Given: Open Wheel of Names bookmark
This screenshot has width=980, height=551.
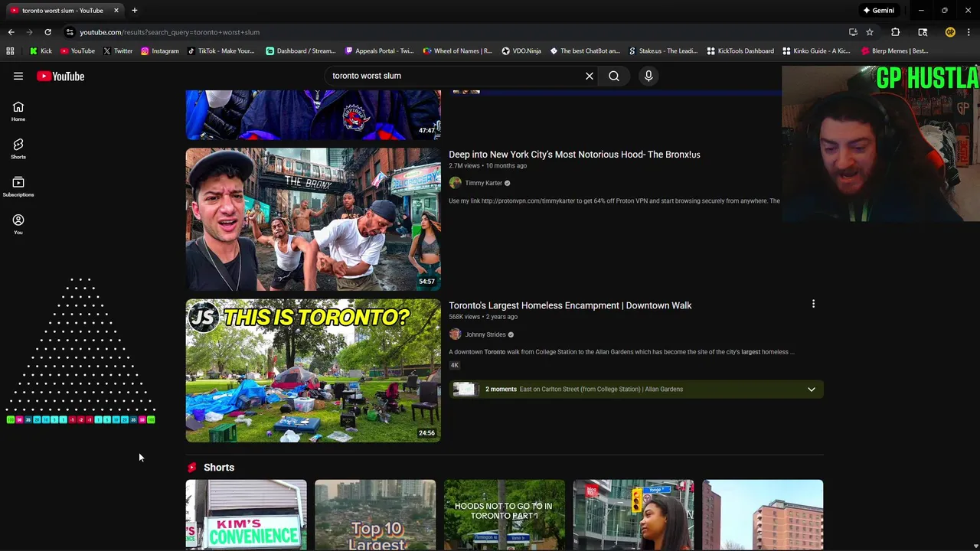Looking at the screenshot, I should click(457, 51).
